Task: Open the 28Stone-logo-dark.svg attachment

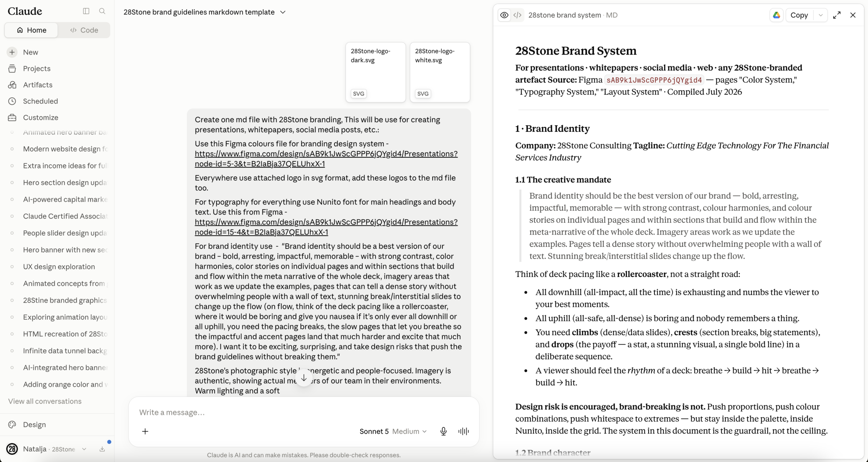Action: click(375, 72)
